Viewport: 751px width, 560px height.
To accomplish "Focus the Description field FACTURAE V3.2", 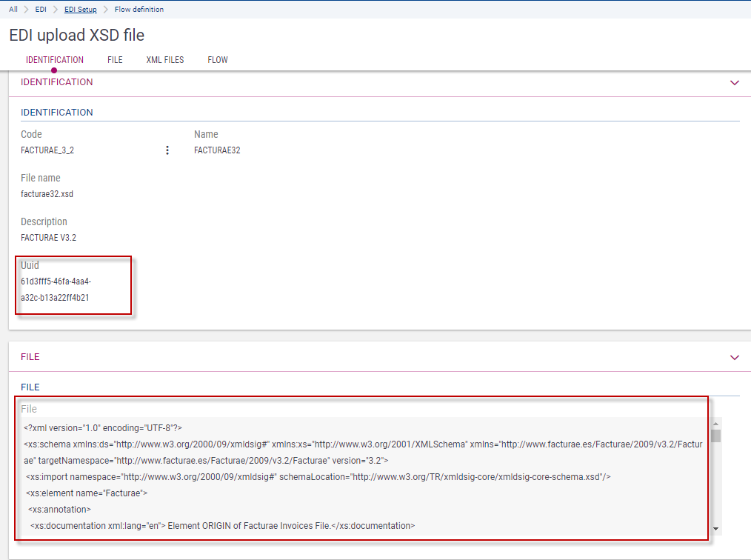I will [48, 238].
